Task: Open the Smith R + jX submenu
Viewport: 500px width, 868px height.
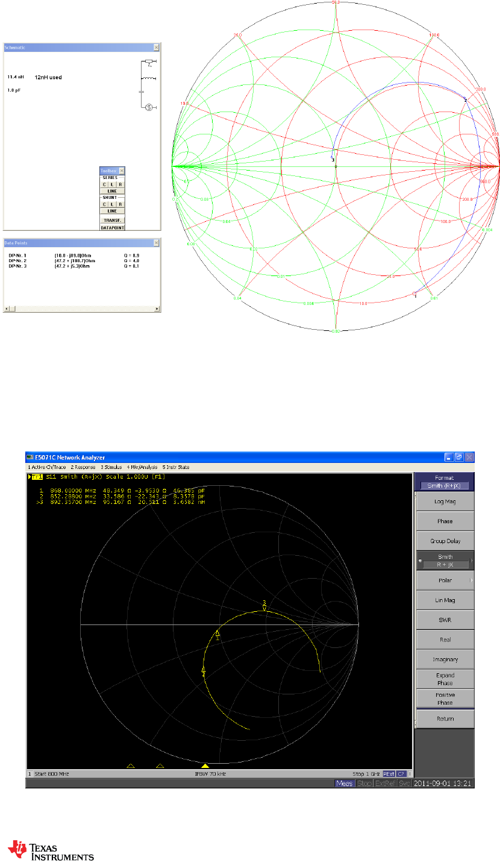Action: click(x=445, y=561)
